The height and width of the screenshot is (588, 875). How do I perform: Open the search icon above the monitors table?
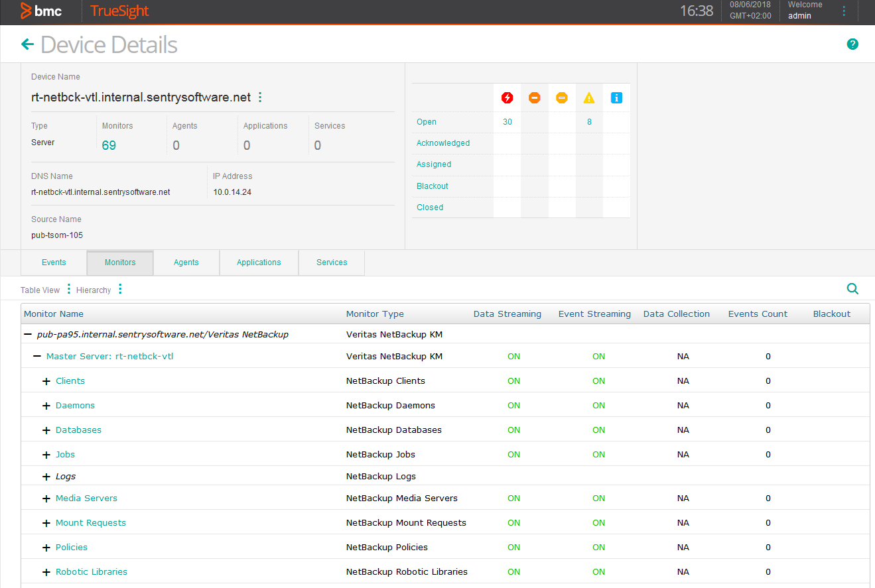[x=852, y=289]
